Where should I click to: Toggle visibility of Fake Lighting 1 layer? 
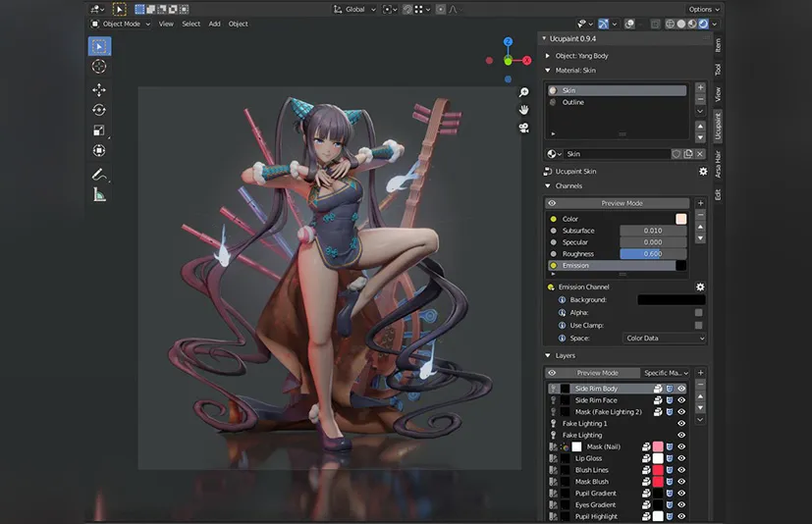click(681, 423)
